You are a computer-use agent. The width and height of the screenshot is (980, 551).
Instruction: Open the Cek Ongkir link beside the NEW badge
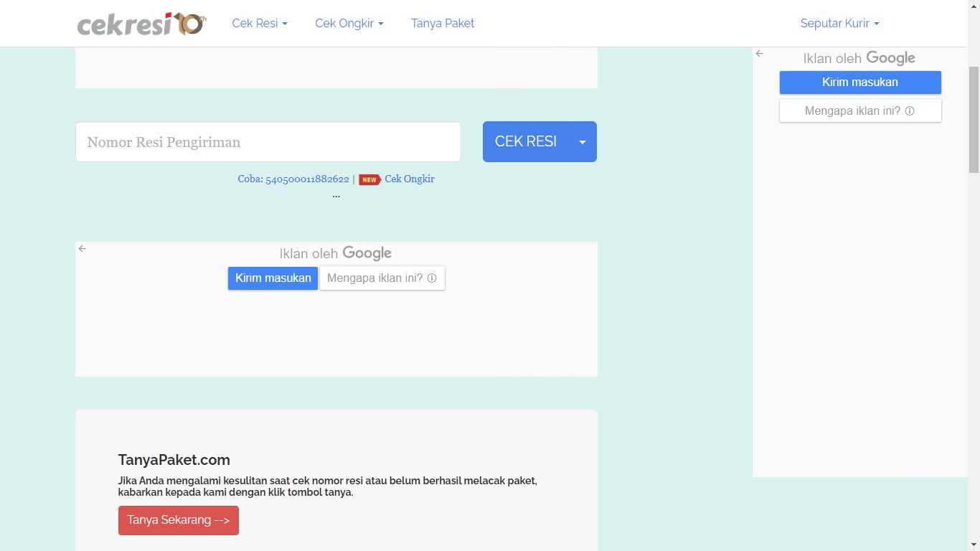tap(410, 179)
